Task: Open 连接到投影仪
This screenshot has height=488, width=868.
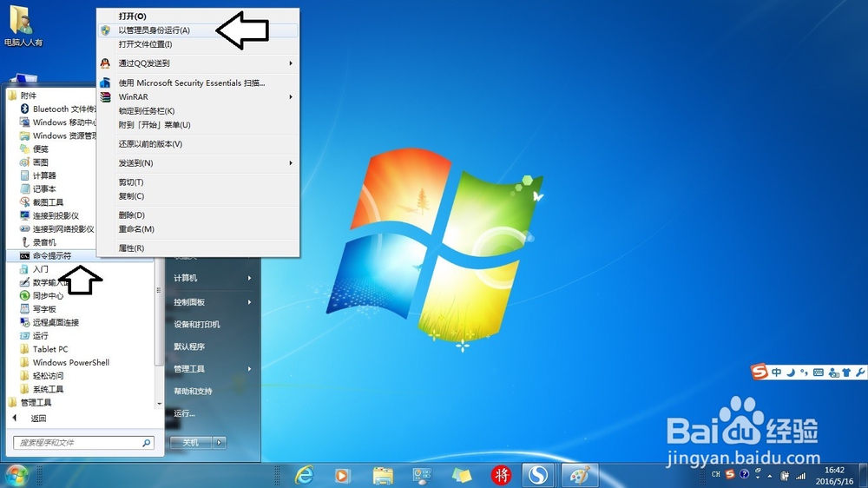Action: pos(56,215)
